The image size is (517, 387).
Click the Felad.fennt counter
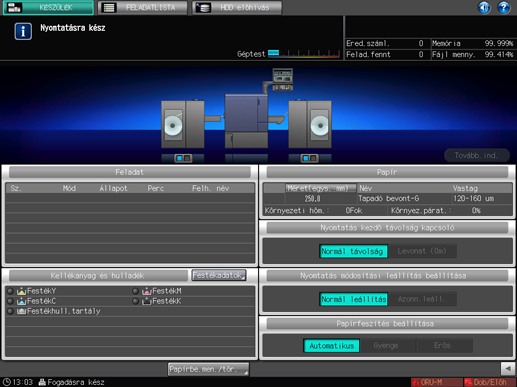(385, 54)
